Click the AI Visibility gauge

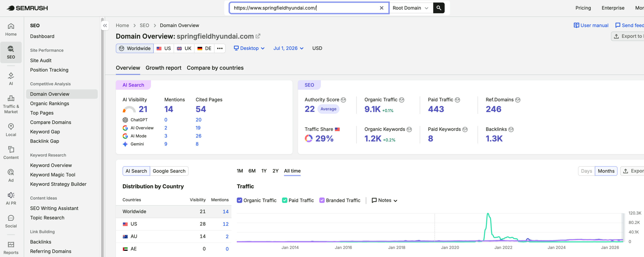[x=129, y=109]
